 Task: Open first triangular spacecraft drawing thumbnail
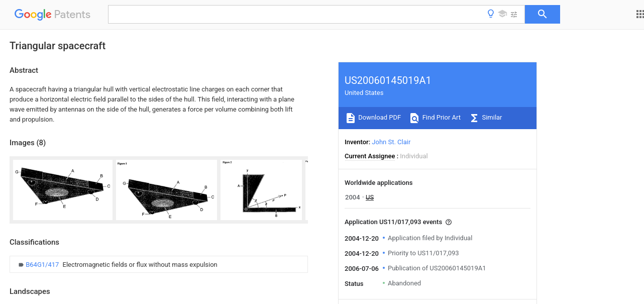point(63,190)
